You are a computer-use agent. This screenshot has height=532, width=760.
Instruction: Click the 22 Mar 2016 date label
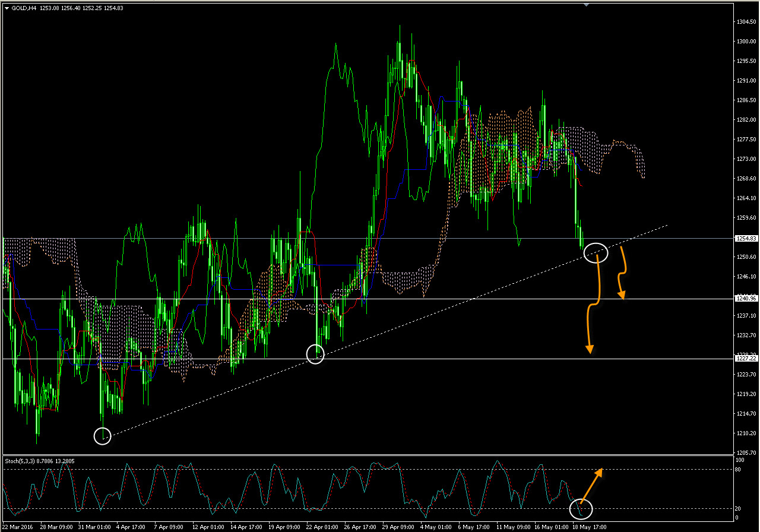(x=18, y=527)
